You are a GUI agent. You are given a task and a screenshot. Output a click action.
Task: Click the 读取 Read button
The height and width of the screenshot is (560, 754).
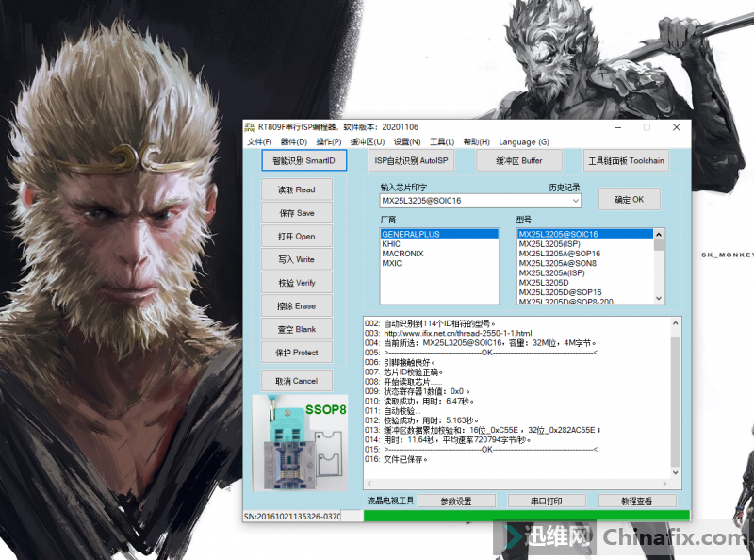297,189
